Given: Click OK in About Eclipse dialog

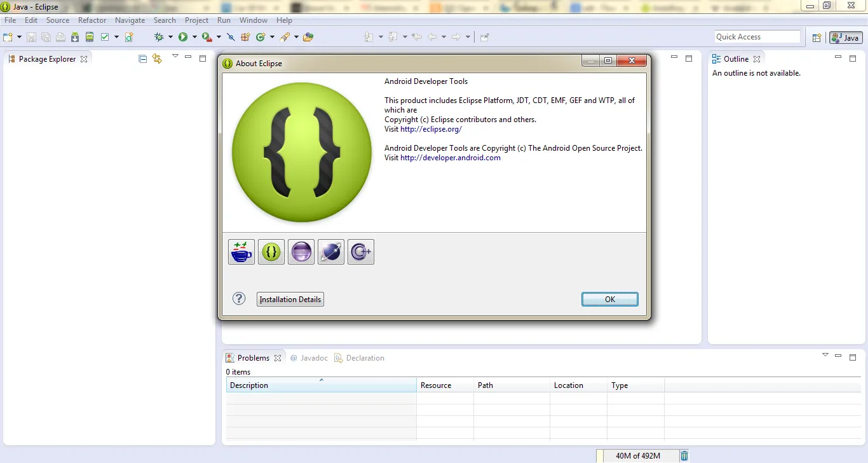Looking at the screenshot, I should point(610,299).
